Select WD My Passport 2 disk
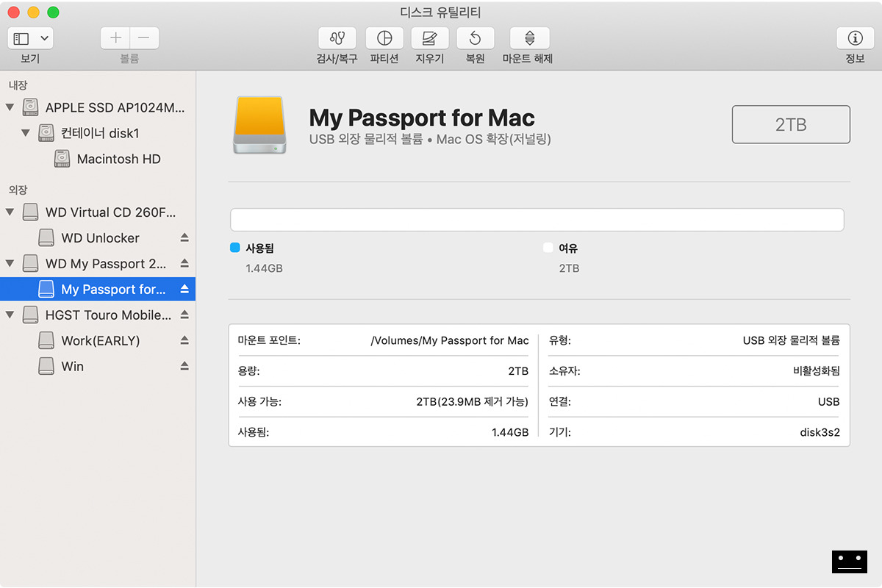The height and width of the screenshot is (588, 882). [x=98, y=264]
